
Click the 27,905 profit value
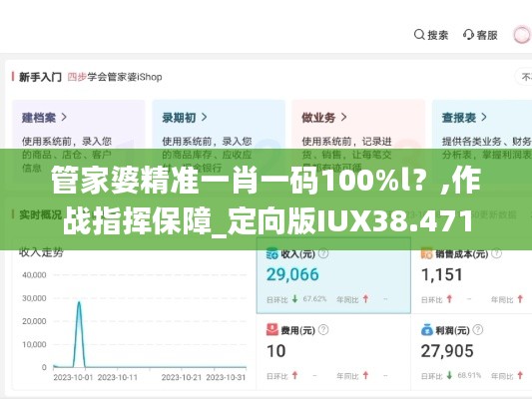pyautogui.click(x=447, y=351)
